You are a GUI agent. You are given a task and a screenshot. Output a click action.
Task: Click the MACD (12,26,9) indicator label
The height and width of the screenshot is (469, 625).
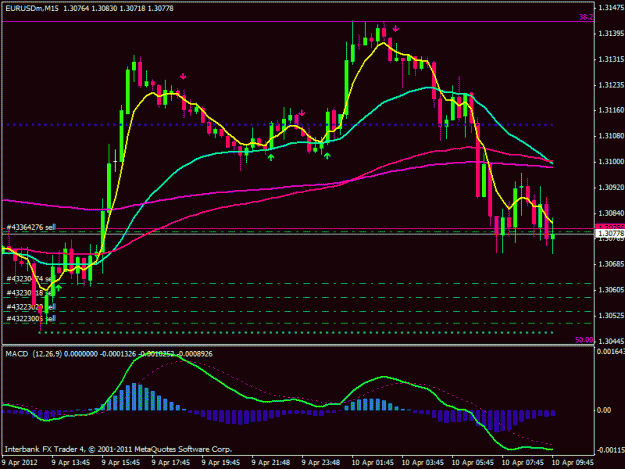(x=33, y=354)
